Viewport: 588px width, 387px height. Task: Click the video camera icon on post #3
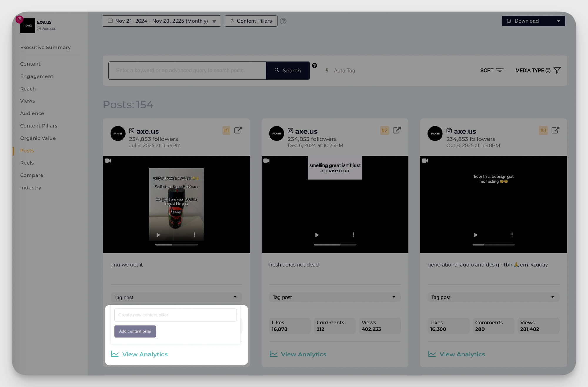pyautogui.click(x=425, y=160)
